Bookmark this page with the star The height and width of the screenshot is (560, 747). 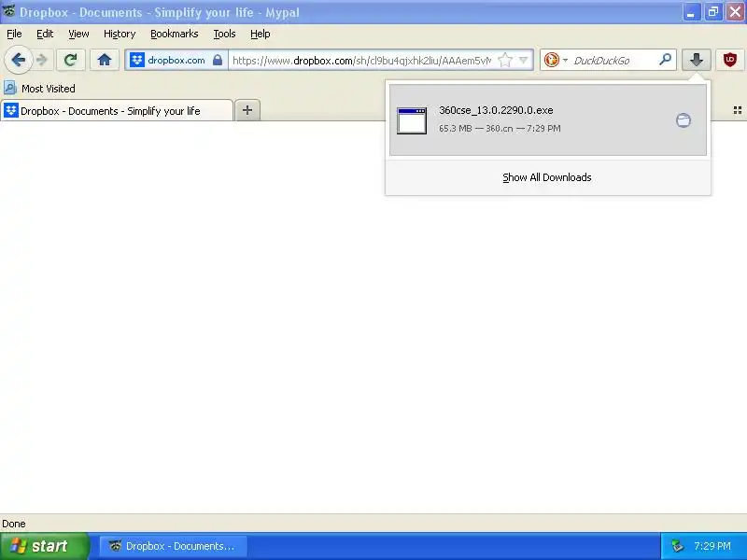tap(504, 60)
